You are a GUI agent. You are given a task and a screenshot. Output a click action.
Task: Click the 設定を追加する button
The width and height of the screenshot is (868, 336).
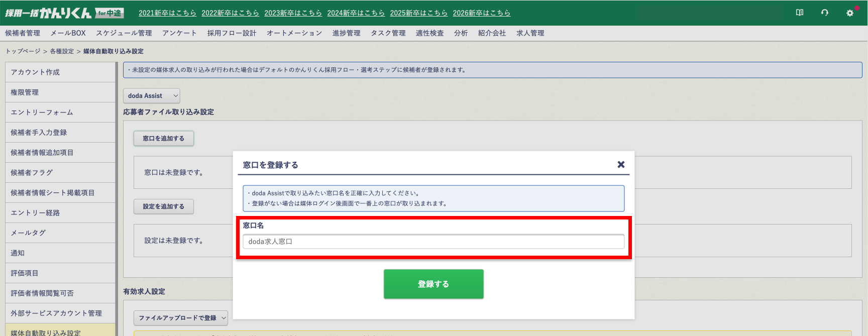(163, 206)
